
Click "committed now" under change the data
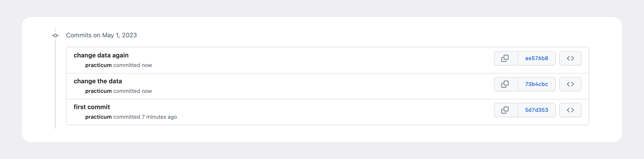133,91
